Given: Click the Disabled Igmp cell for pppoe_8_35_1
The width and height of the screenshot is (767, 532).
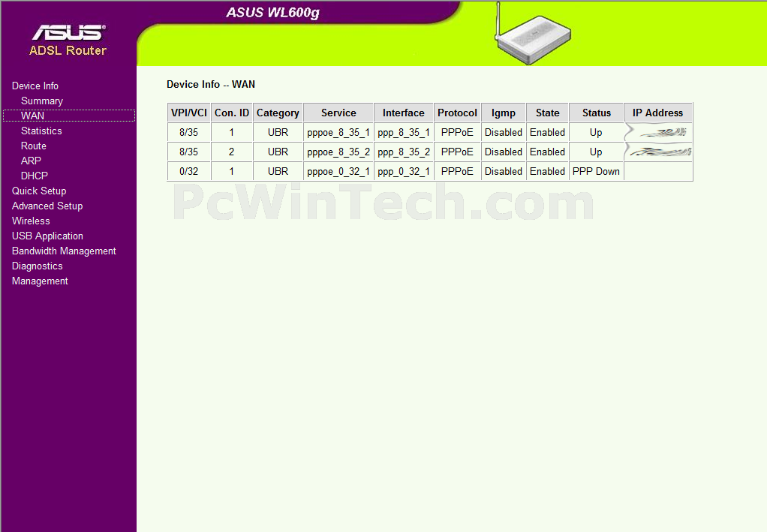Looking at the screenshot, I should click(x=504, y=133).
